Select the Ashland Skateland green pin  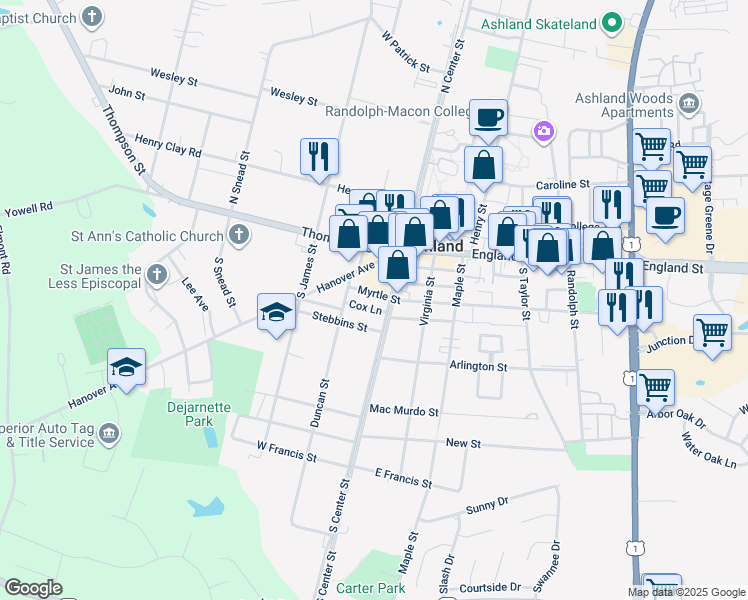[x=613, y=23]
